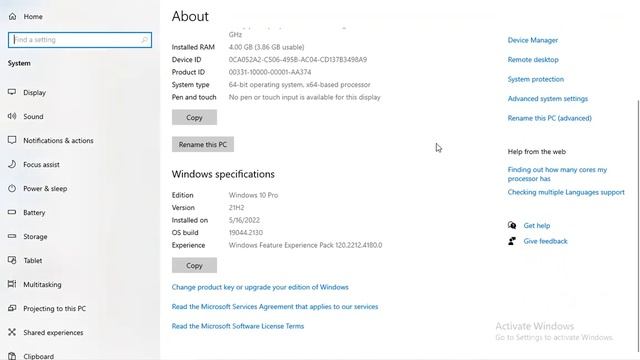Click the Get help chat icon

(512, 225)
